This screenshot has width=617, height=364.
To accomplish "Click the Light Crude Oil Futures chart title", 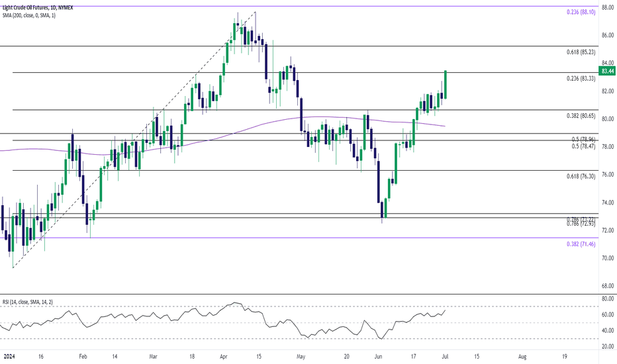I will pos(38,7).
